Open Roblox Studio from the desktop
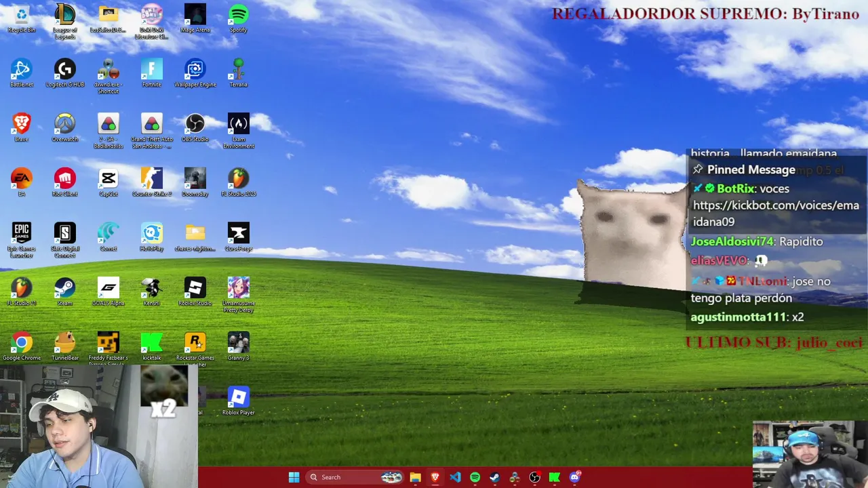 click(x=195, y=292)
